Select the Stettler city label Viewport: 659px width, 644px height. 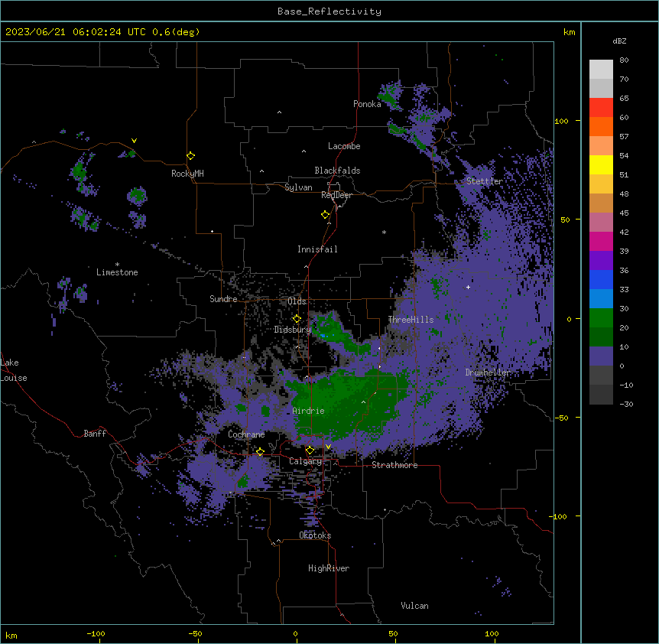tap(485, 181)
